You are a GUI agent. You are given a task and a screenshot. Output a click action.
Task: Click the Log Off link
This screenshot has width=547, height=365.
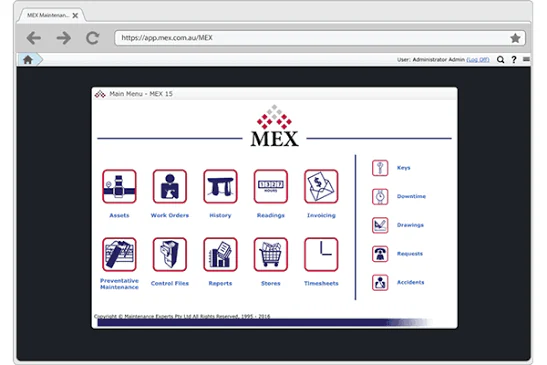478,60
